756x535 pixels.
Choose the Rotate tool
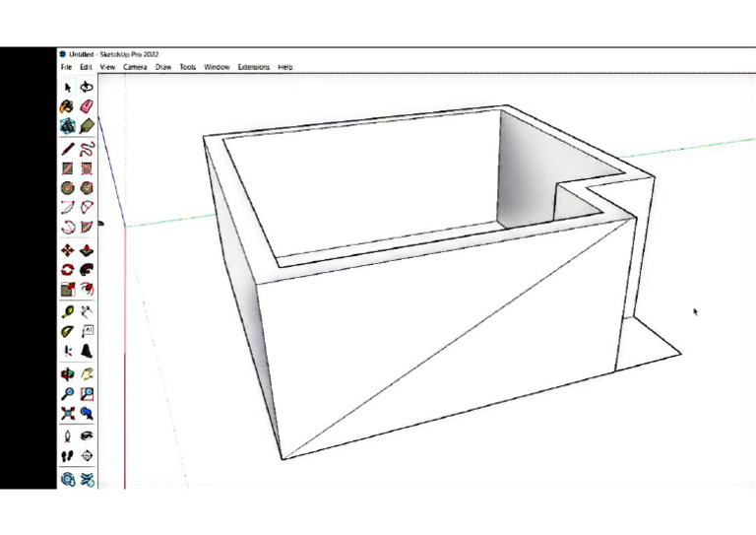click(x=68, y=270)
